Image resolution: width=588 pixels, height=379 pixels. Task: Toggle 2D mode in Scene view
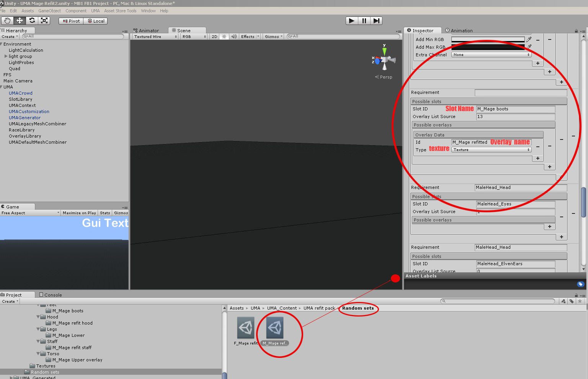coord(214,37)
